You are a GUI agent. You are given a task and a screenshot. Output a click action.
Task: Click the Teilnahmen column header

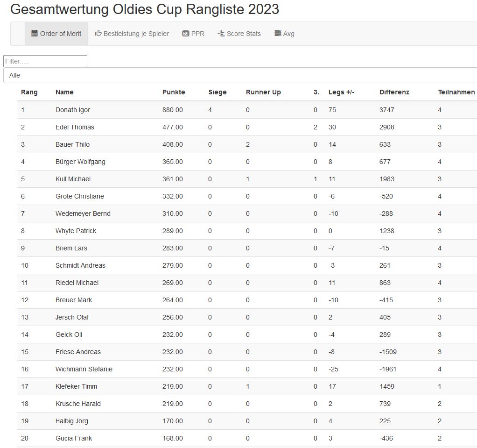pos(456,92)
